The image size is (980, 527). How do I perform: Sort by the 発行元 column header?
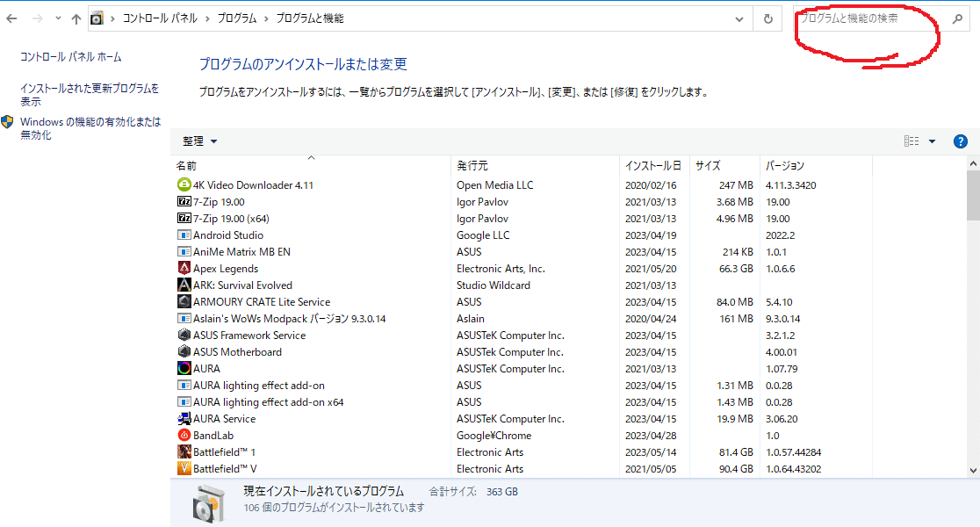[x=535, y=166]
